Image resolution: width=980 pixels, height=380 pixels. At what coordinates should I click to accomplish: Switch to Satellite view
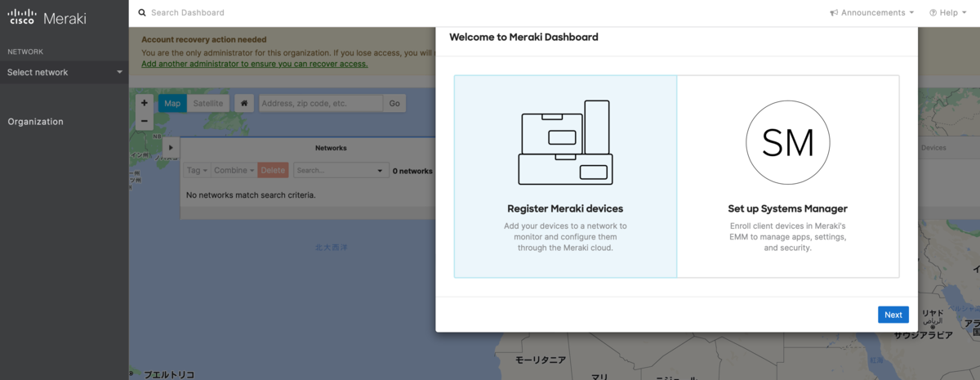click(x=207, y=104)
